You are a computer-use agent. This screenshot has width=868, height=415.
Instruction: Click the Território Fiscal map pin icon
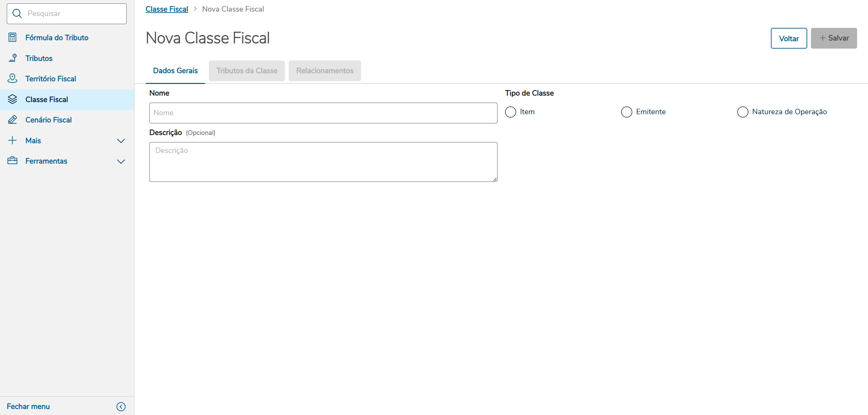13,79
